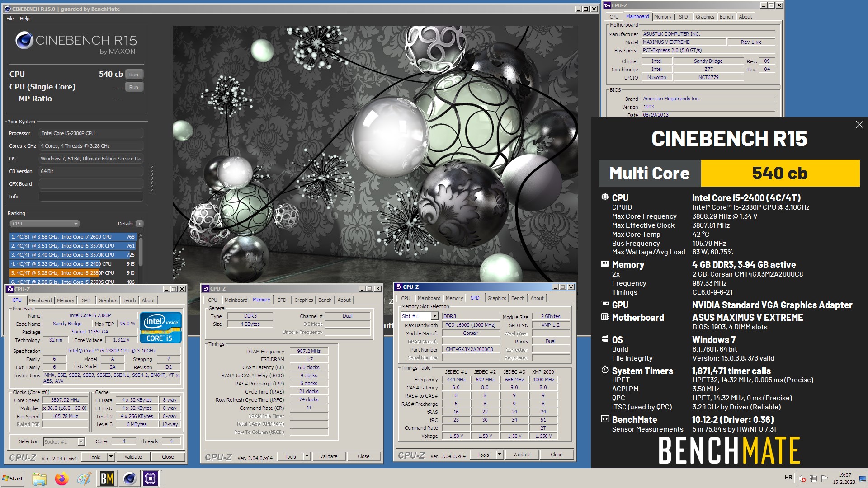Open Graphics tab in CPU-Z Memory window
Viewport: 868px width, 488px height.
click(x=304, y=300)
